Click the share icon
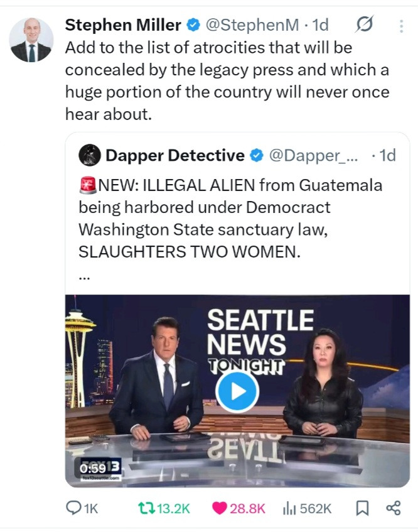The height and width of the screenshot is (532, 418). coord(394,508)
